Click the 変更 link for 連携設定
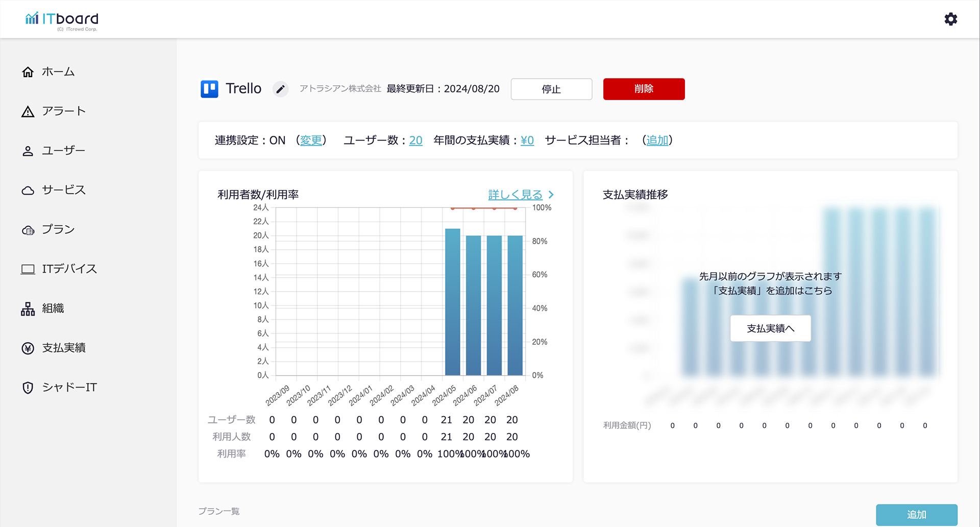 point(311,140)
